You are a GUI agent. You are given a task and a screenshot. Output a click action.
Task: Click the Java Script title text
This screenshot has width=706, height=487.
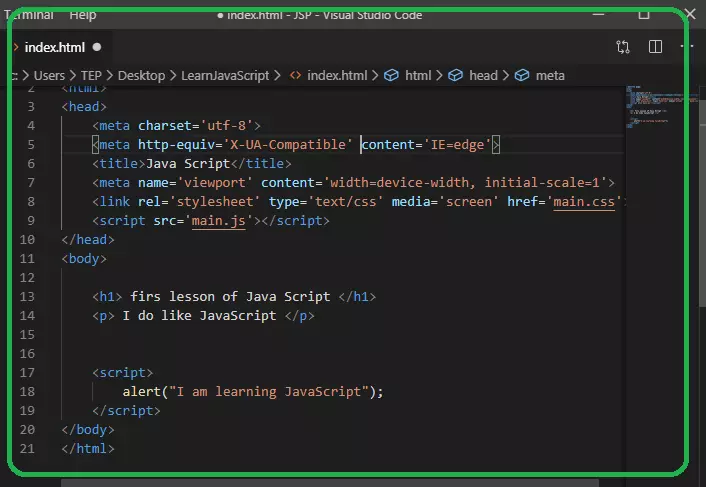[188, 163]
